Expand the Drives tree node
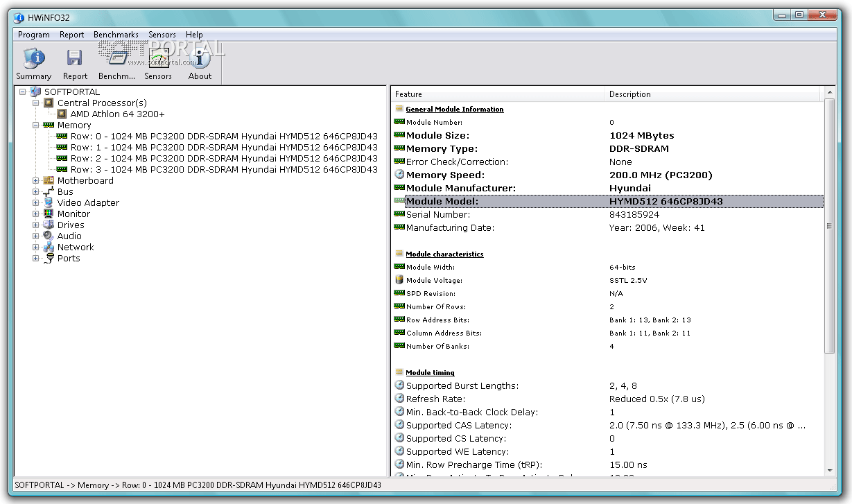The image size is (852, 504). [x=36, y=225]
